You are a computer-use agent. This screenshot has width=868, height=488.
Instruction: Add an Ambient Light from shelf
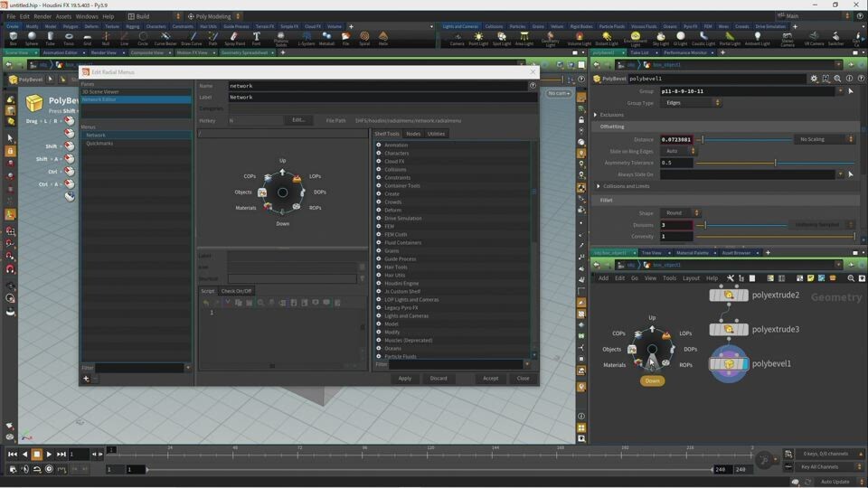click(757, 38)
